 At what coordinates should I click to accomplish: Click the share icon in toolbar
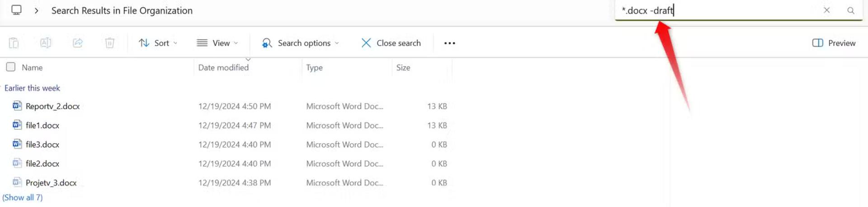78,43
